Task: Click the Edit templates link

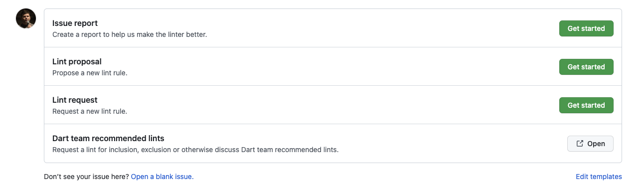Action: coord(599,177)
